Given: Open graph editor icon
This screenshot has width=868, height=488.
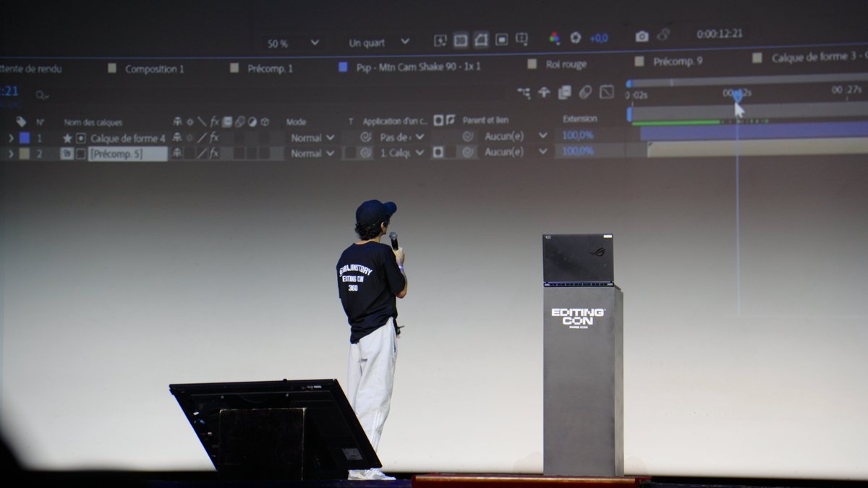Looking at the screenshot, I should click(607, 91).
